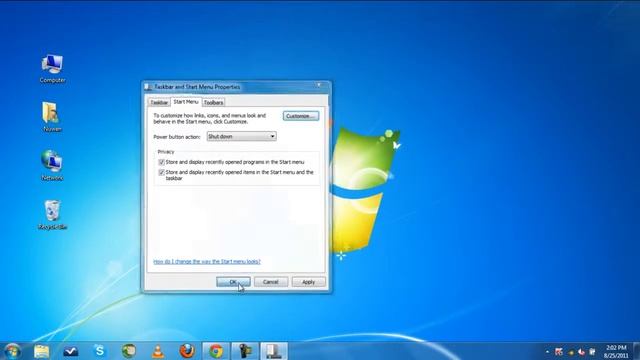Open VLC media player cone icon

(158, 351)
